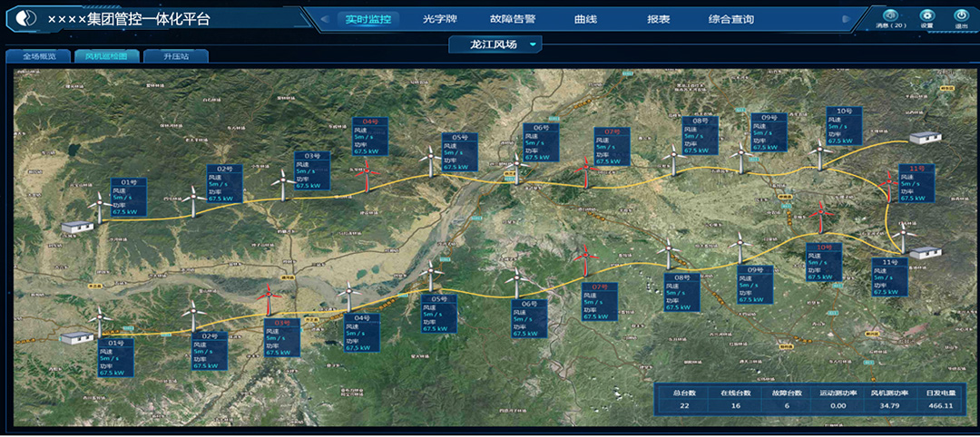The height and width of the screenshot is (437, 980).
Task: Select the white 10号 turbine on upper line
Action: pyautogui.click(x=819, y=154)
